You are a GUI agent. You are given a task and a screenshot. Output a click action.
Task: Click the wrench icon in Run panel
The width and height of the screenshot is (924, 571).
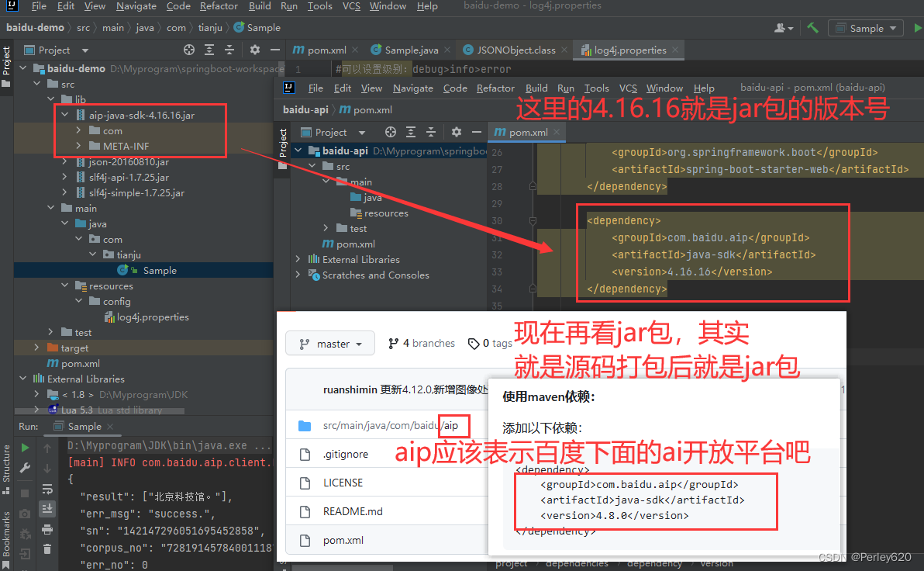(25, 468)
